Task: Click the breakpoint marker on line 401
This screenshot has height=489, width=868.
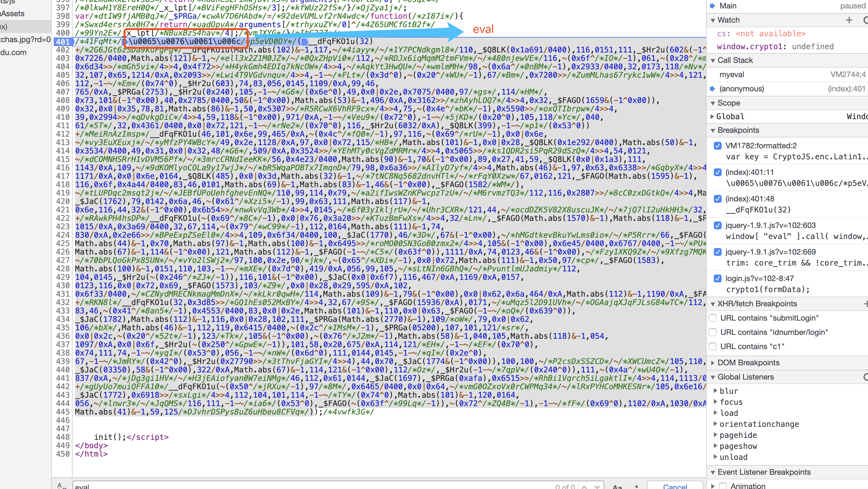Action: point(63,41)
